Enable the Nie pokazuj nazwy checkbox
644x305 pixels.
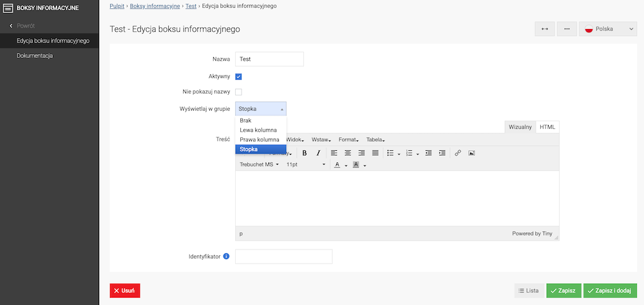coord(238,92)
